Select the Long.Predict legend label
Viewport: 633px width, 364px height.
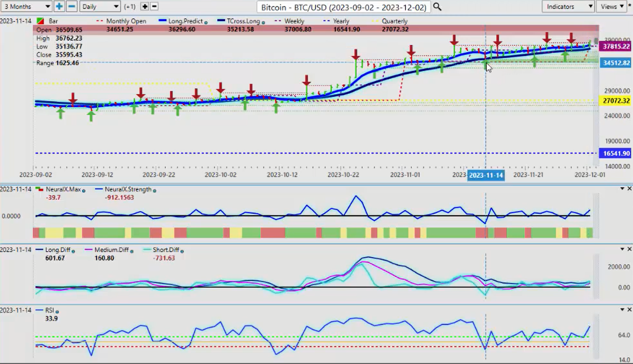pos(185,21)
